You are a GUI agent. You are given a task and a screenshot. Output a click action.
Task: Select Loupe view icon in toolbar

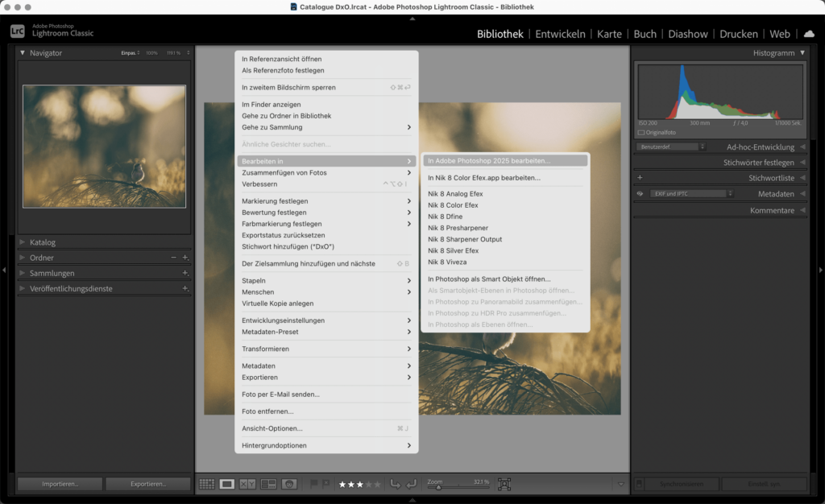click(226, 484)
